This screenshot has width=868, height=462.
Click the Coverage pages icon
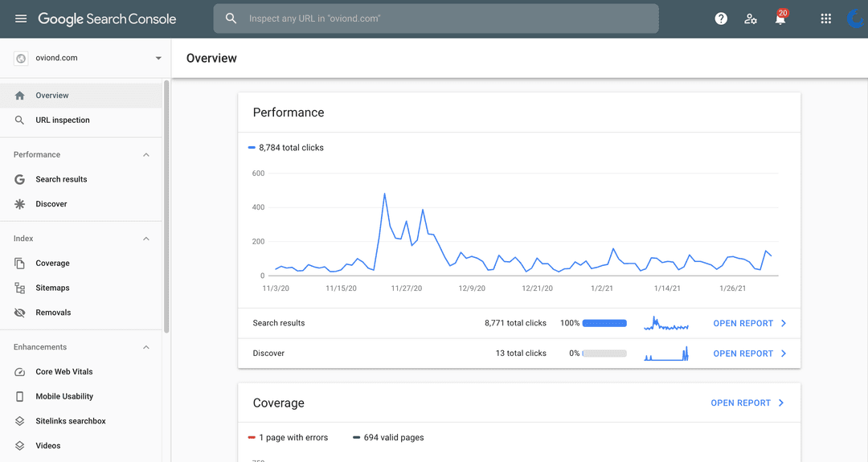click(19, 264)
